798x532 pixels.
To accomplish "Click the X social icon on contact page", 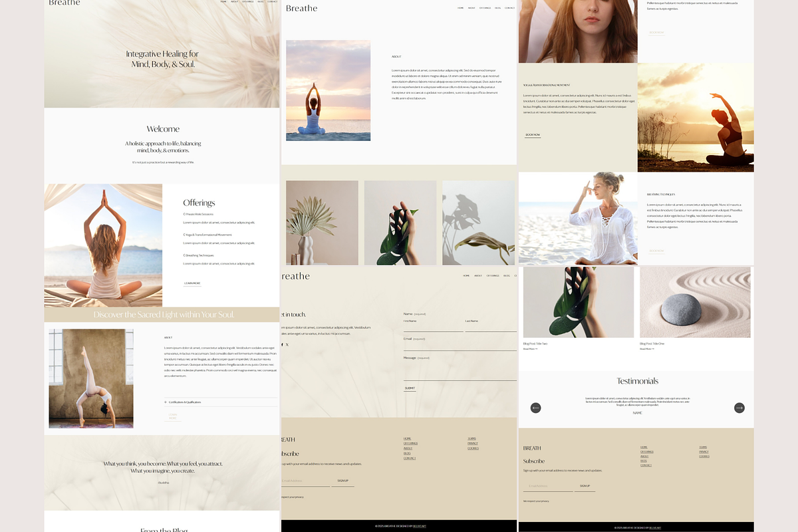I will (x=287, y=344).
